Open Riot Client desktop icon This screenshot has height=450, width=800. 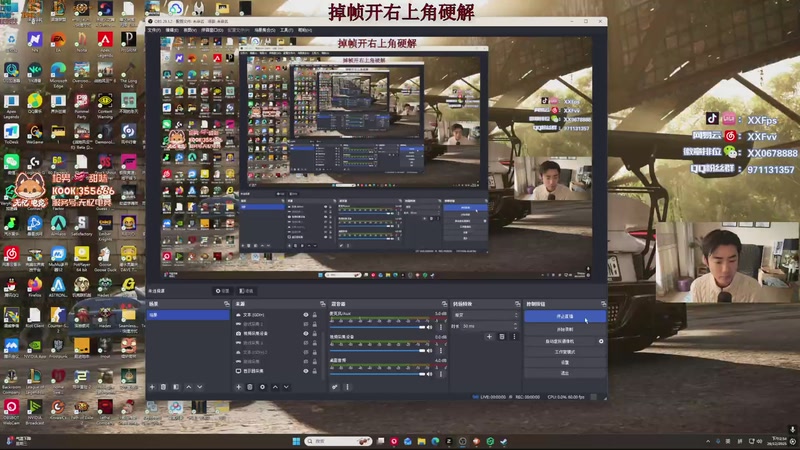coord(34,318)
